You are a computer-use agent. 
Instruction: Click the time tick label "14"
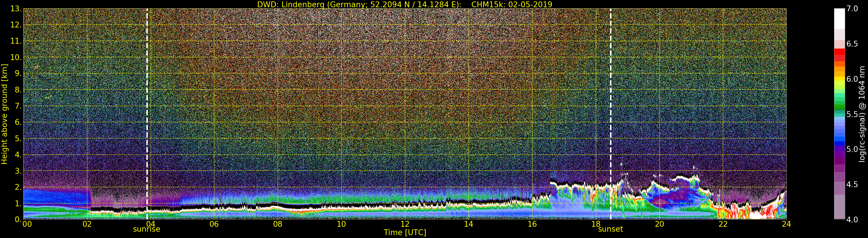468,224
